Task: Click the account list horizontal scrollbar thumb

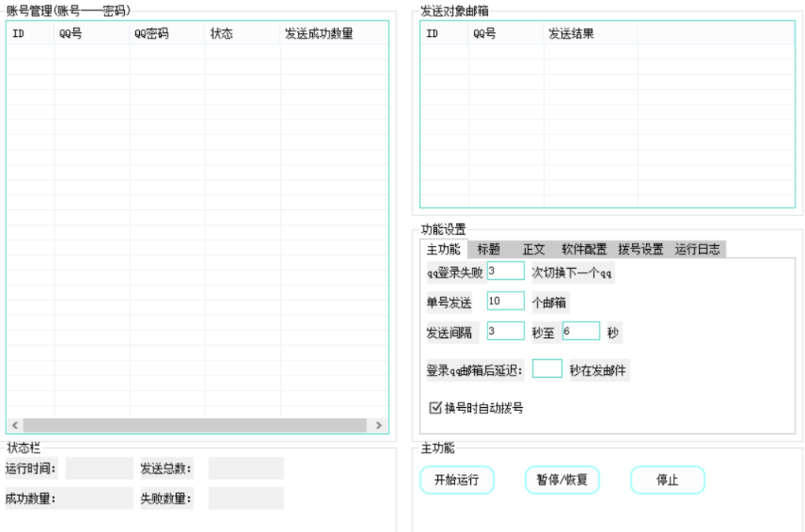Action: tap(194, 425)
